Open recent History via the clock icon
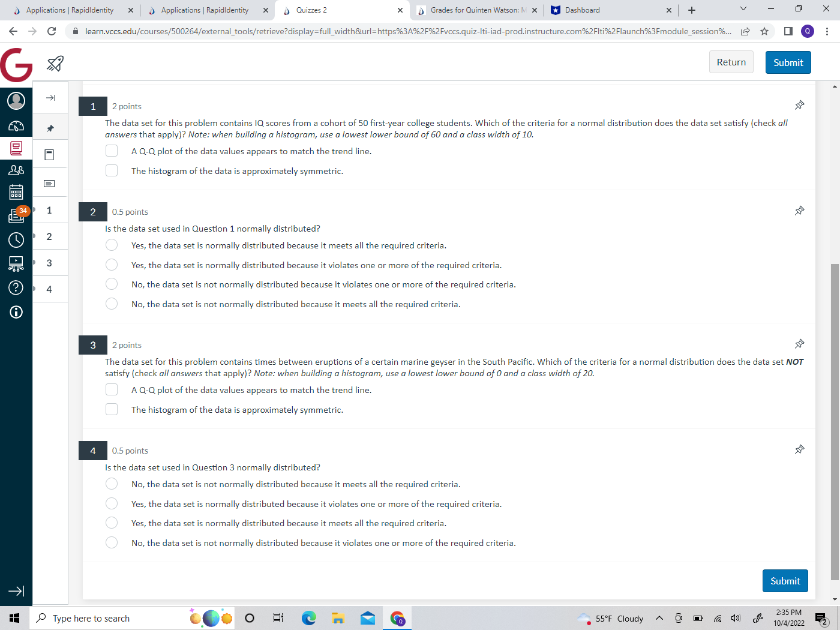 [16, 239]
